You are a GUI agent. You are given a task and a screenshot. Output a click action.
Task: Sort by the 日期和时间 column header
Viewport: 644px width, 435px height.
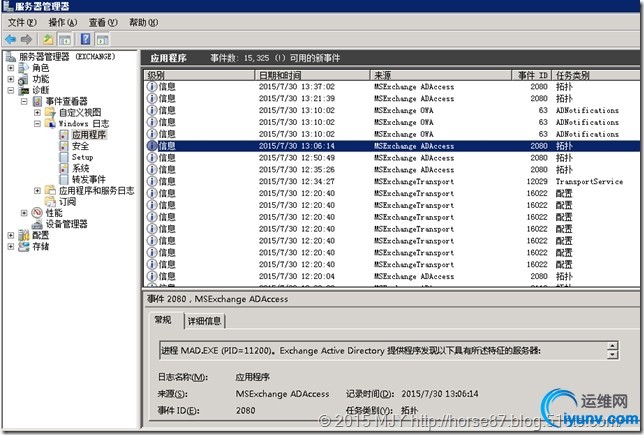click(x=312, y=75)
